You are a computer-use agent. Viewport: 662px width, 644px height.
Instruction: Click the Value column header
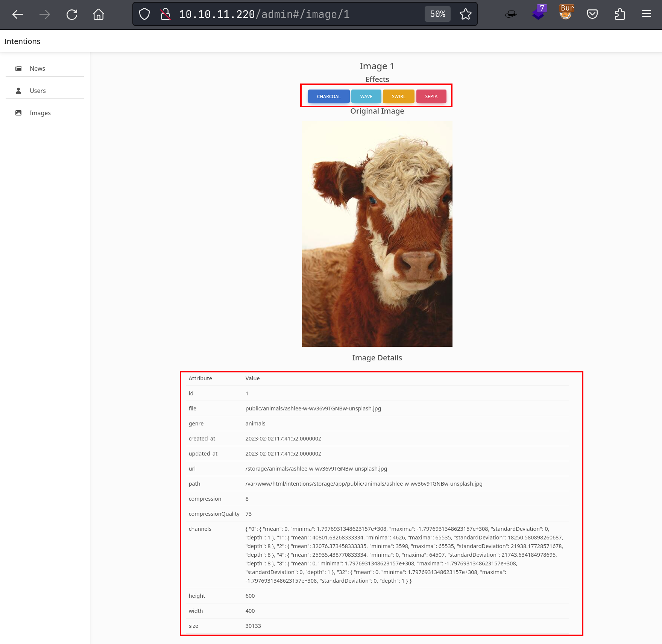[x=253, y=378]
